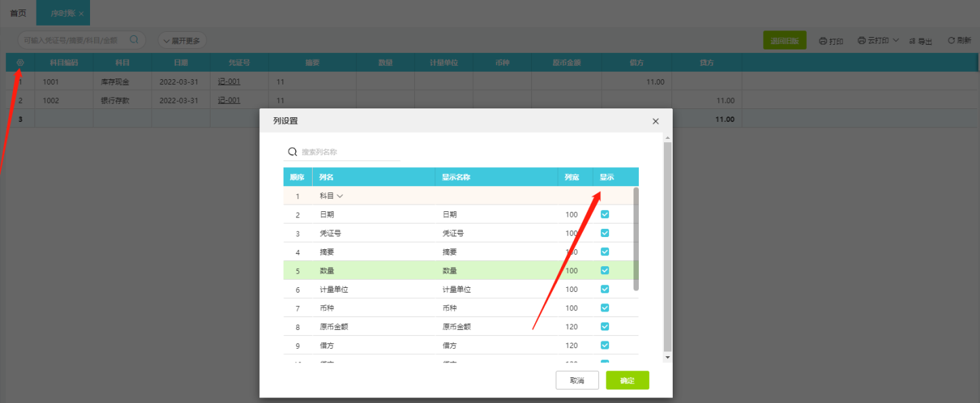980x403 pixels.
Task: Expand the 展开更多 filter options
Action: click(x=182, y=41)
